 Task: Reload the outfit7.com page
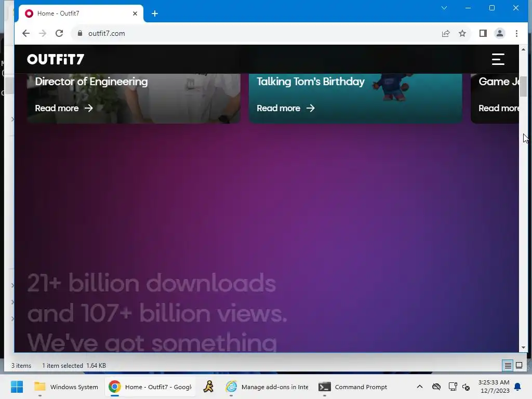(59, 33)
